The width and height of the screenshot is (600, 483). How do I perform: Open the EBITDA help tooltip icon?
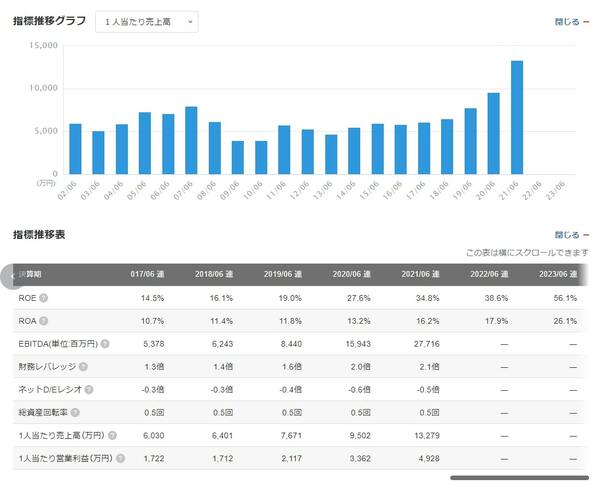point(105,344)
